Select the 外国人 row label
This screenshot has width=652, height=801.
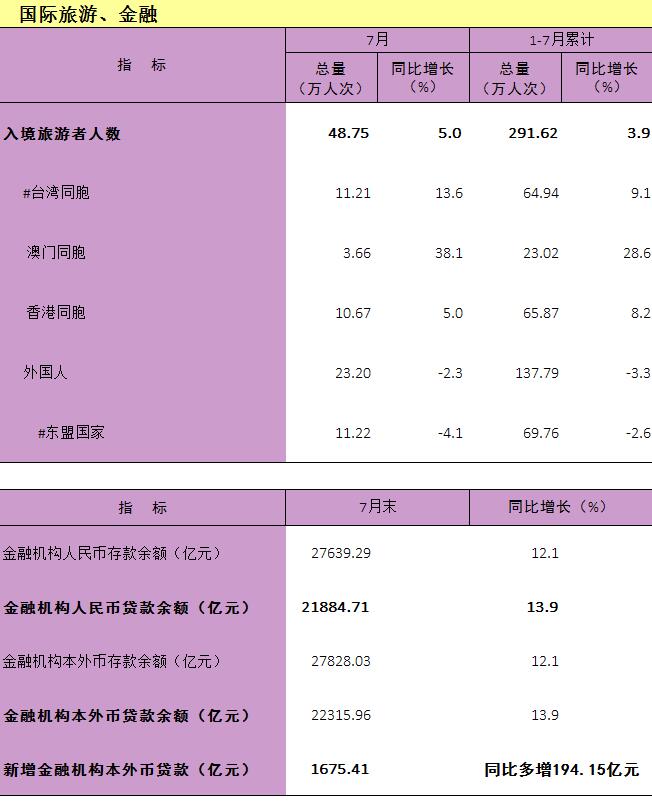point(45,372)
